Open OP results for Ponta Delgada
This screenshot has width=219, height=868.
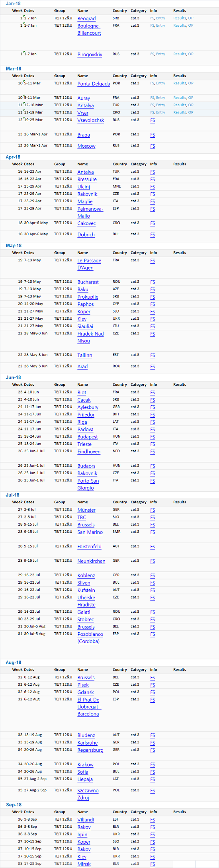[191, 83]
